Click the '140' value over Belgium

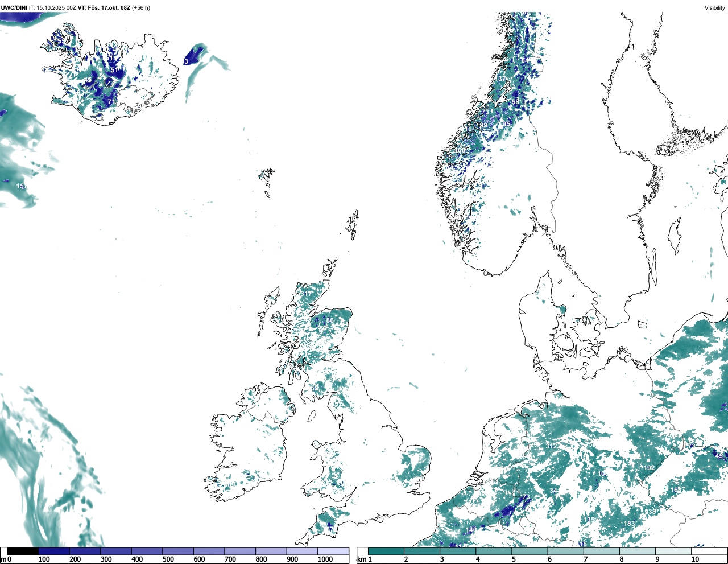coord(471,530)
